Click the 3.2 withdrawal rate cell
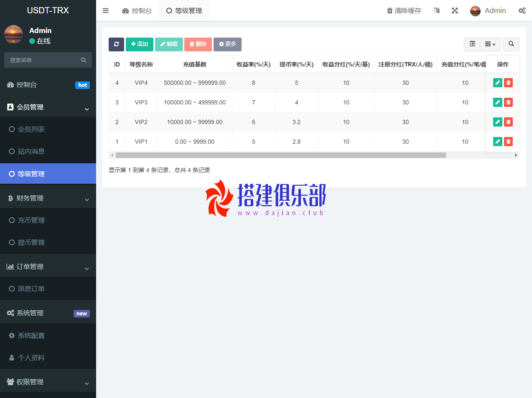The image size is (532, 398). (x=297, y=122)
